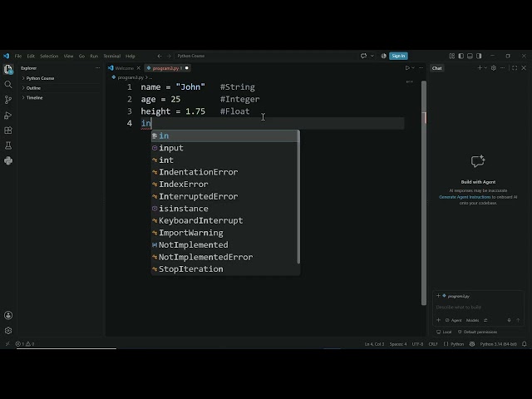Open the Models picker in chat
This screenshot has height=399, width=532.
(472, 320)
